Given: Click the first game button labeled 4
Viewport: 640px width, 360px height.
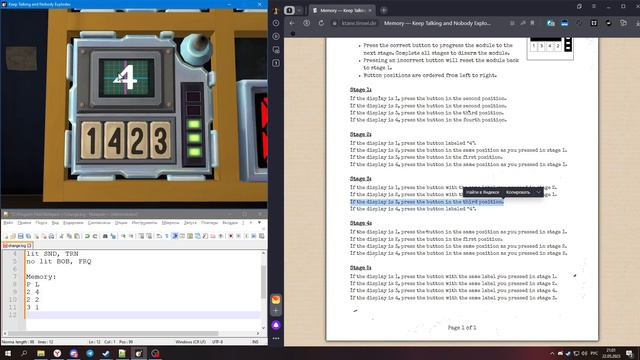Looking at the screenshot, I should pyautogui.click(x=114, y=140).
